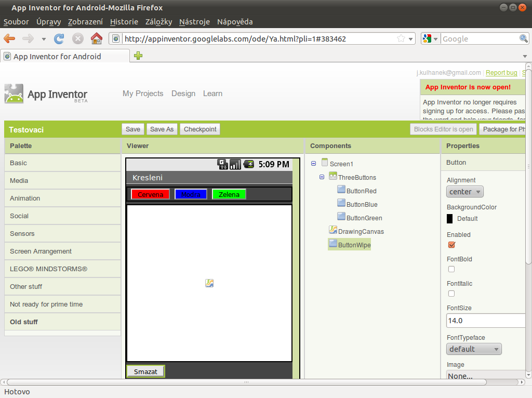Open the search engine selector dropdown
The height and width of the screenshot is (398, 532).
click(436, 39)
